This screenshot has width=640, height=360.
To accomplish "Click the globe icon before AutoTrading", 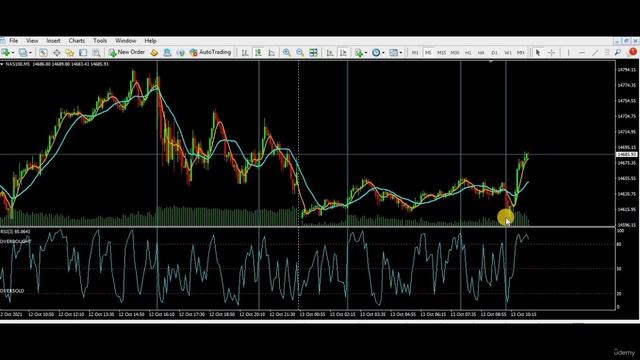I will [x=180, y=53].
